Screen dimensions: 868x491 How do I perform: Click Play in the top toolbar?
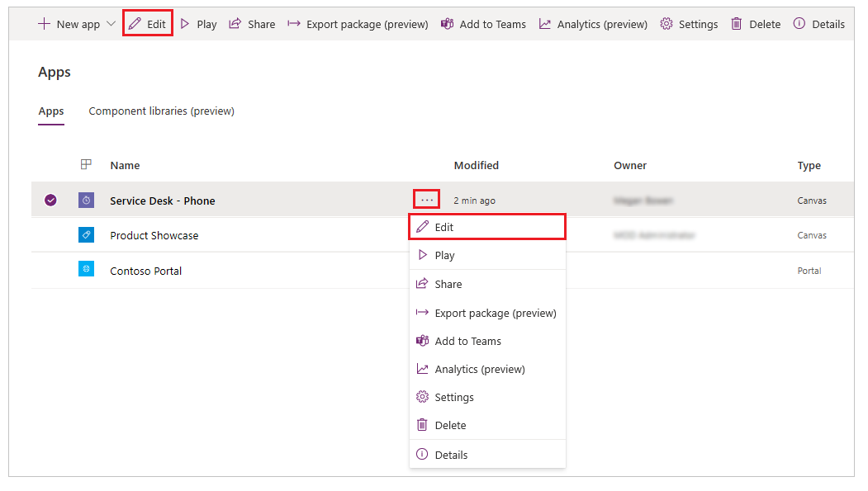tap(198, 24)
